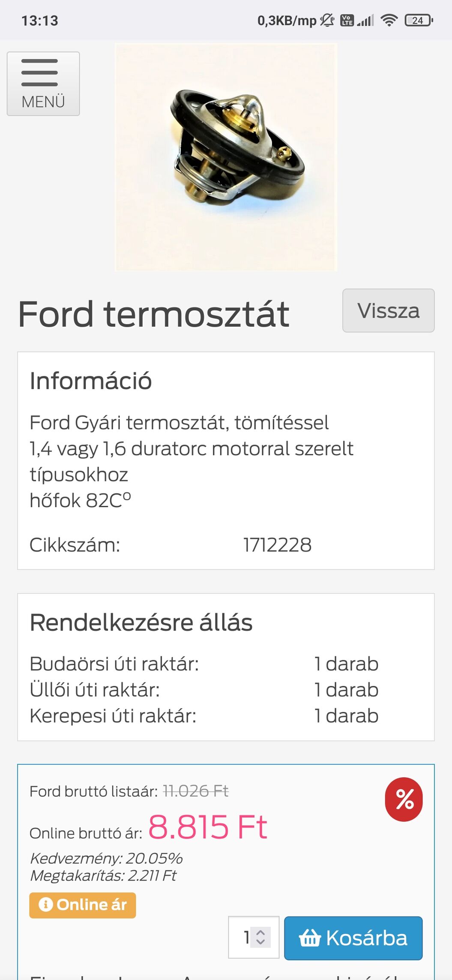Increase quantity with the up arrow
This screenshot has width=452, height=980.
(260, 932)
